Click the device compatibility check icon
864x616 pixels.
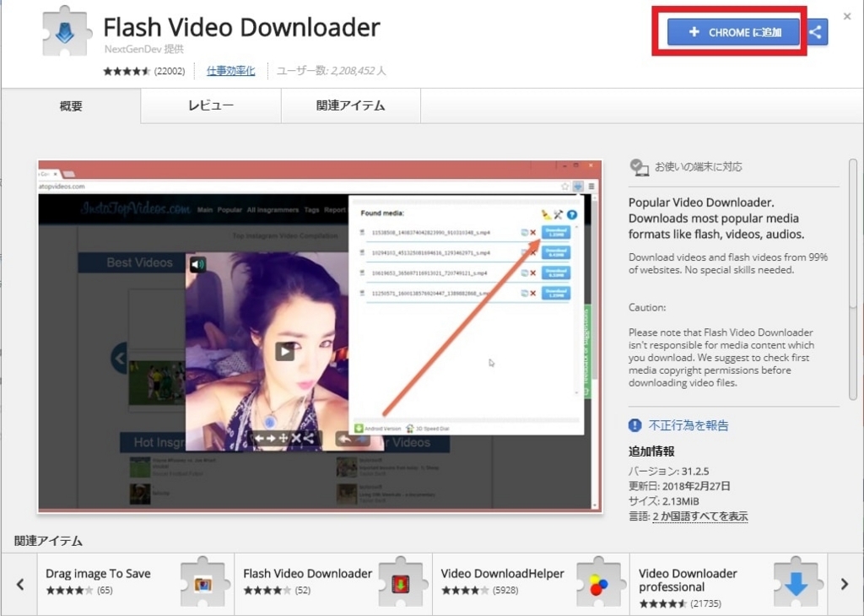[x=640, y=167]
